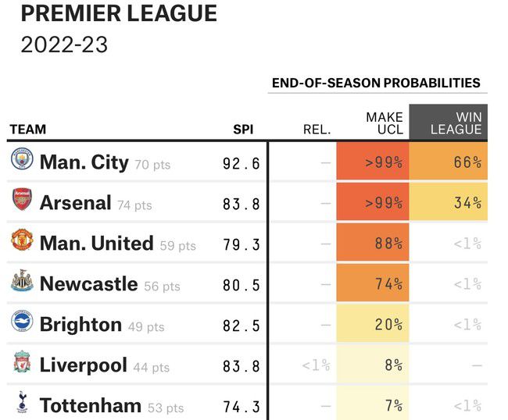This screenshot has width=508, height=420.
Task: Click the Manchester City club crest
Action: point(22,161)
